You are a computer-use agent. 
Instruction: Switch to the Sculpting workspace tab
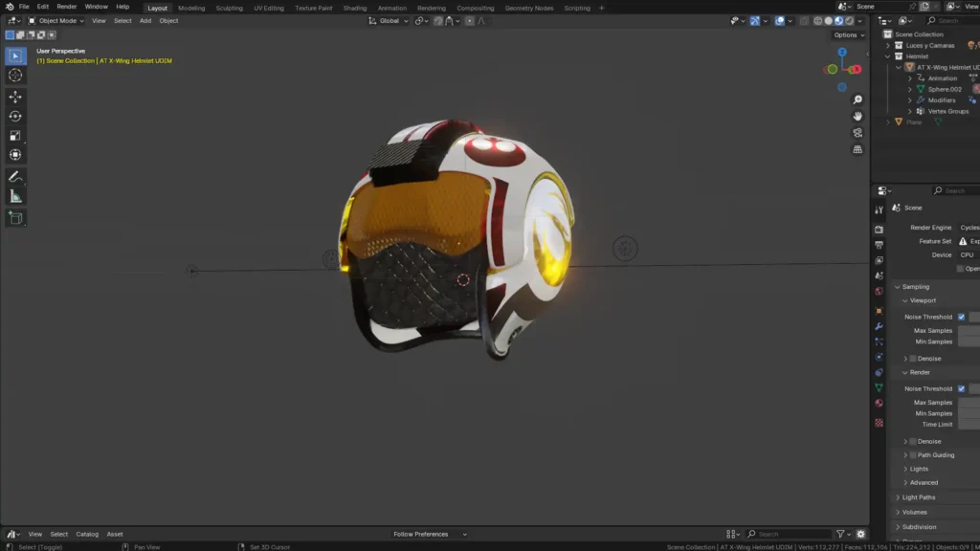click(x=229, y=8)
